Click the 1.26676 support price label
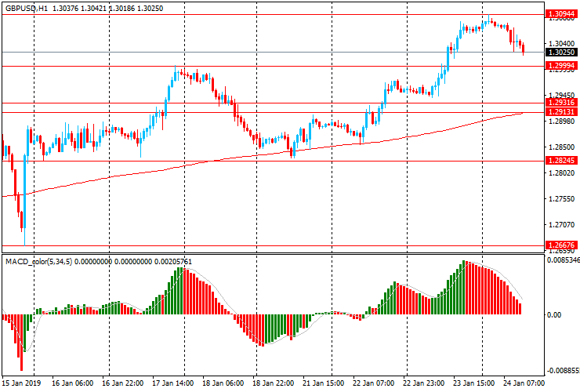 [x=561, y=245]
